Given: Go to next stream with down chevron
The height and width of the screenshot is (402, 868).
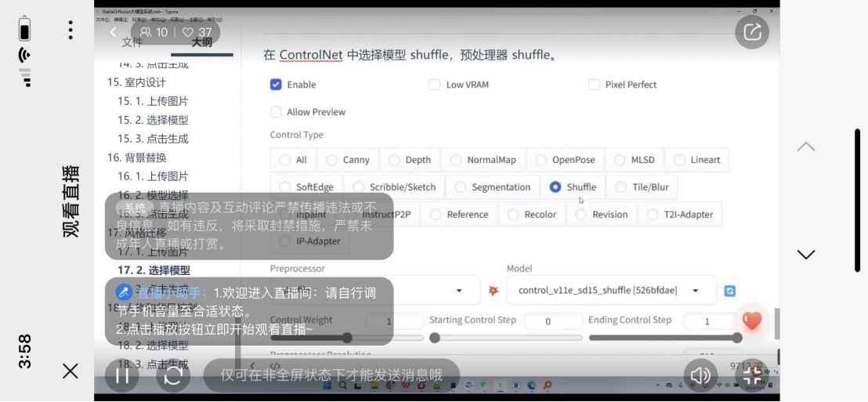Looking at the screenshot, I should pyautogui.click(x=805, y=255).
